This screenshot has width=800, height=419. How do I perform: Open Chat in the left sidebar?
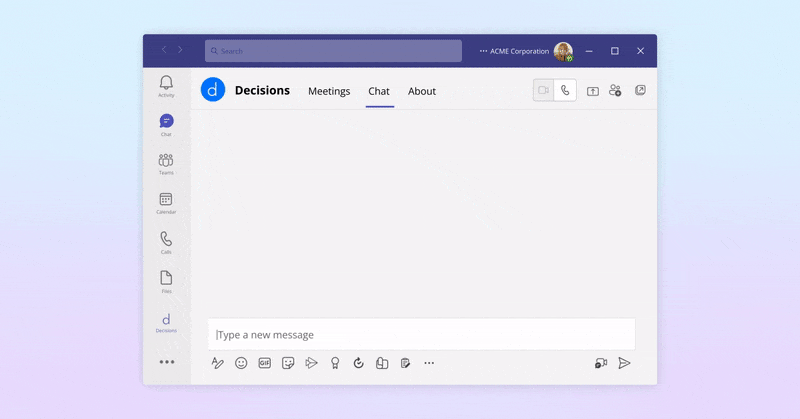(166, 125)
